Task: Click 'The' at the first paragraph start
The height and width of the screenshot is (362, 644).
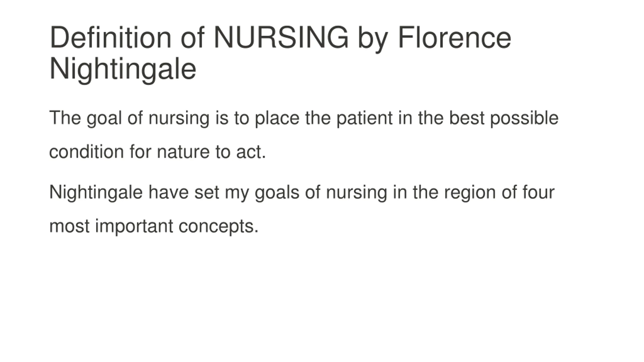Action: pos(65,118)
